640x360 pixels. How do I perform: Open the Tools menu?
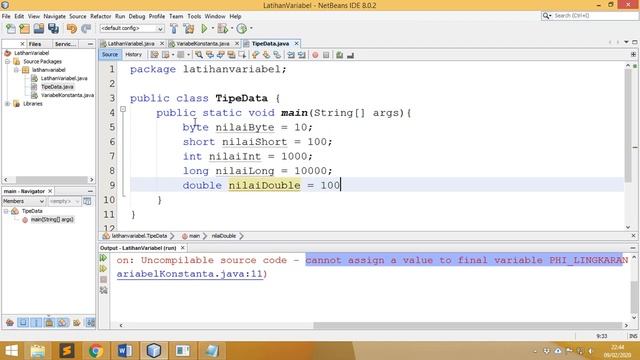click(x=194, y=16)
